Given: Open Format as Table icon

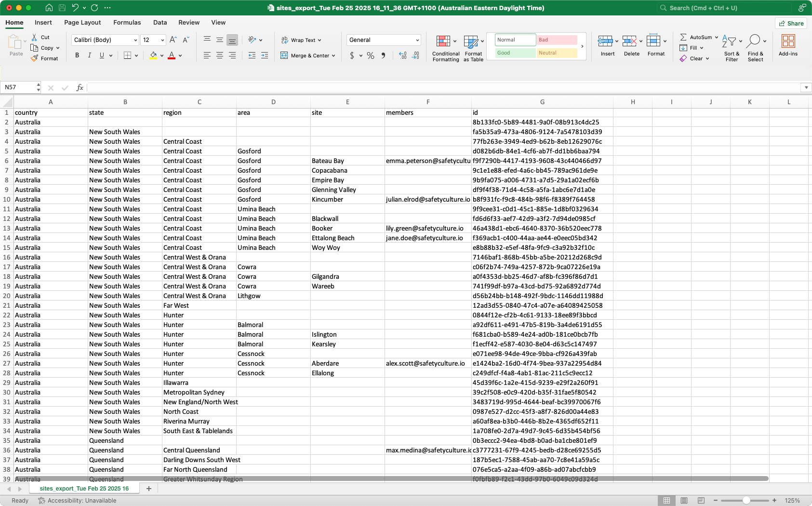Looking at the screenshot, I should click(471, 41).
